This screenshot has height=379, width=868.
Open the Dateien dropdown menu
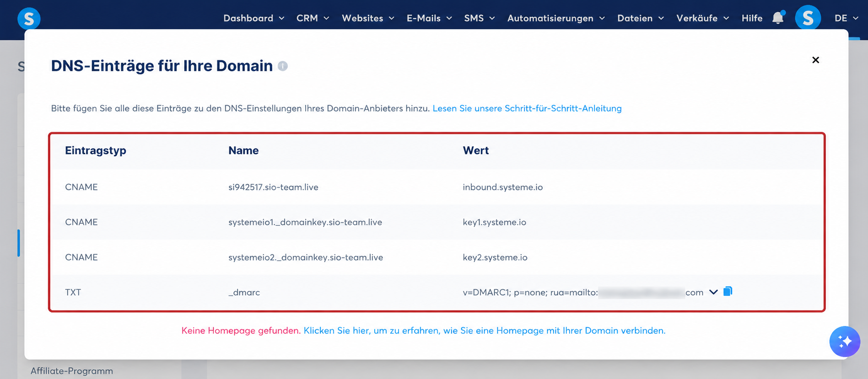click(x=641, y=18)
